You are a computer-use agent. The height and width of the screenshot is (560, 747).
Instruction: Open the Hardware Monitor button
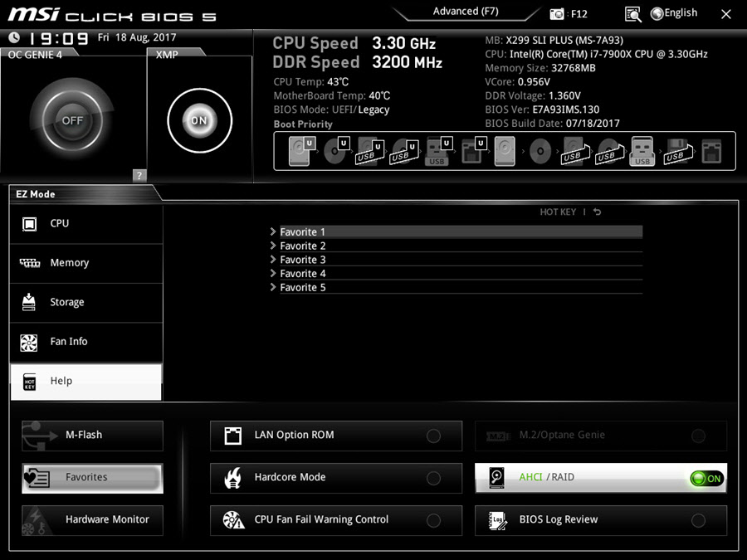coord(92,520)
